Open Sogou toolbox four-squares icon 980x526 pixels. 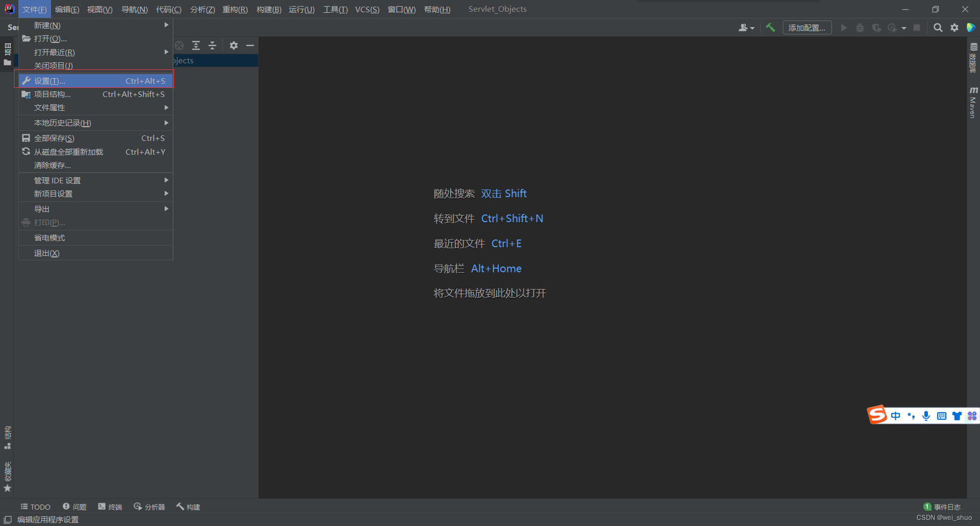[972, 416]
